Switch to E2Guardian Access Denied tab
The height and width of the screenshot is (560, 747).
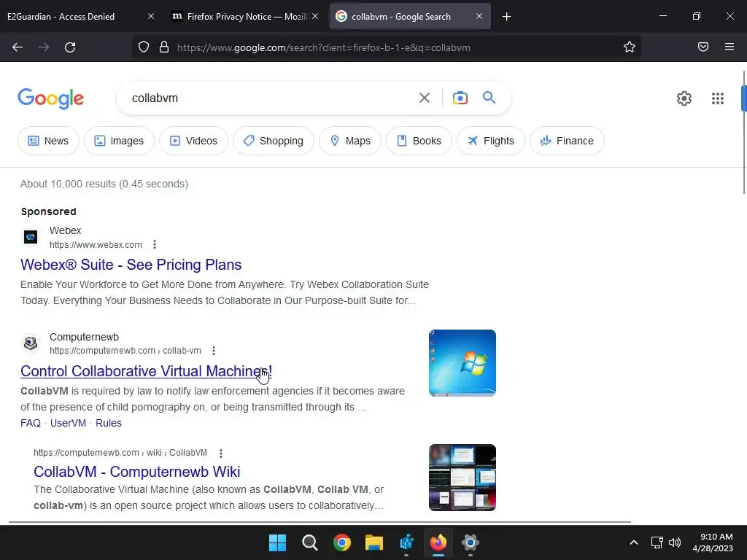(81, 16)
